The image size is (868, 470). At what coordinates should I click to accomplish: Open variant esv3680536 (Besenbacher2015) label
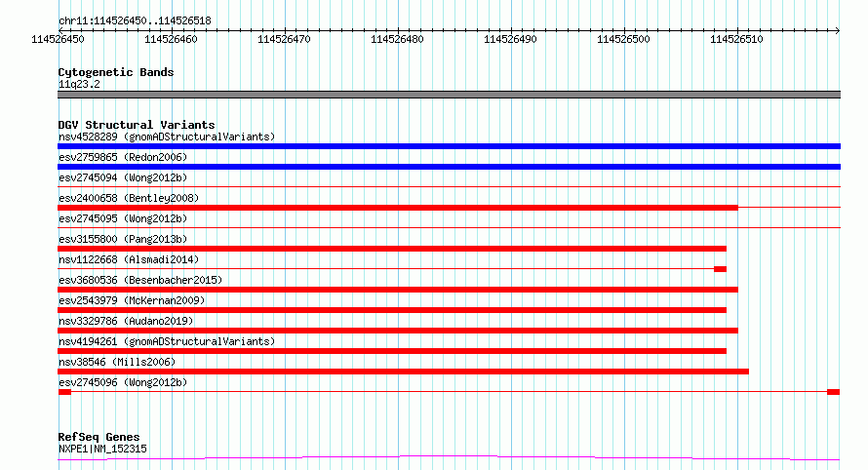140,280
